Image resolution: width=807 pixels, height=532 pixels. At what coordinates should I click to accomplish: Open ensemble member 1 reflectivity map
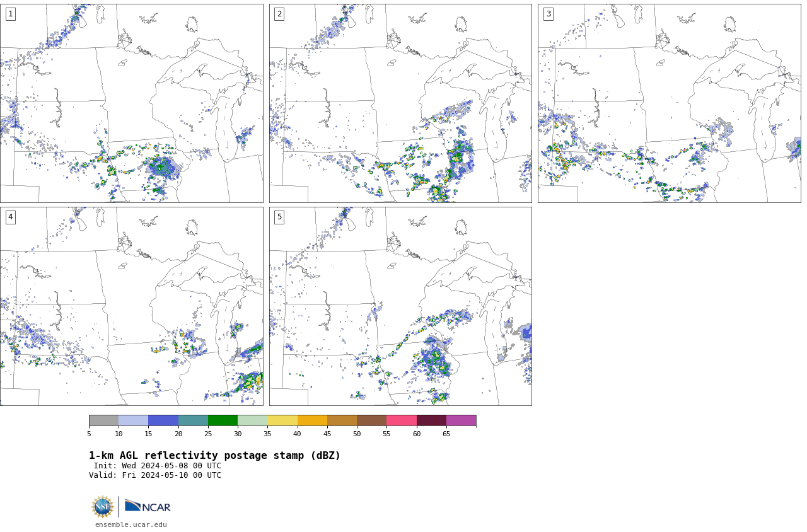coord(131,103)
